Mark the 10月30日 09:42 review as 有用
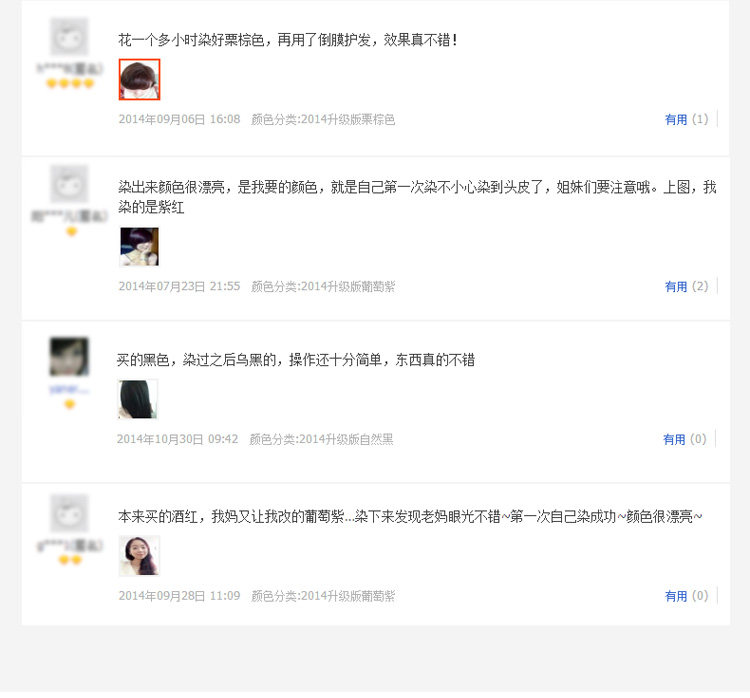Viewport: 750px width, 698px height. point(674,439)
